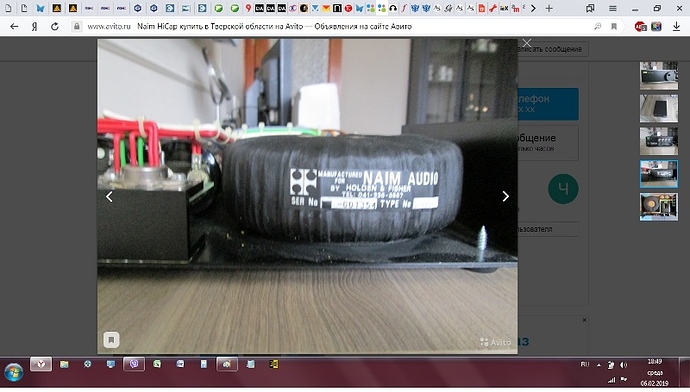The image size is (690, 392).
Task: Click the bookmark button on the photo
Action: (111, 340)
